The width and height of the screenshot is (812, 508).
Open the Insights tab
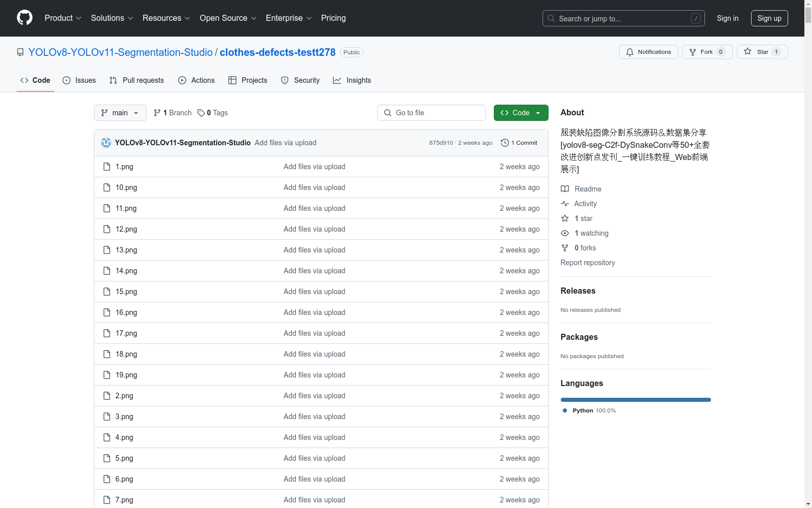pos(352,80)
